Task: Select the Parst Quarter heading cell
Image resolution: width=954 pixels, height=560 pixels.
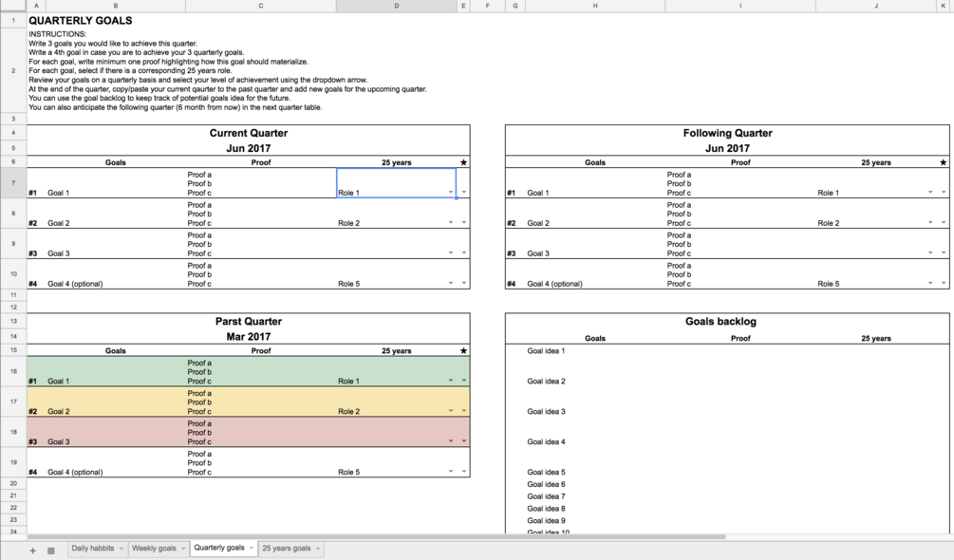Action: coord(249,322)
